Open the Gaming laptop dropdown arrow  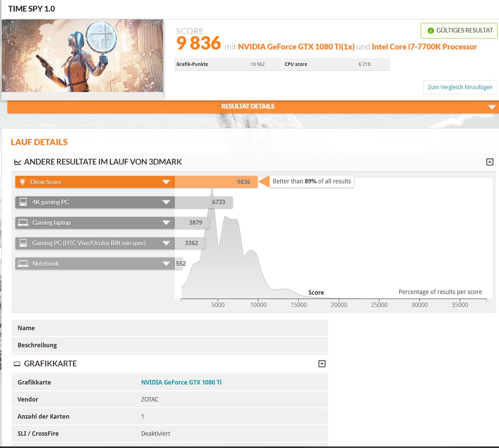pos(166,223)
